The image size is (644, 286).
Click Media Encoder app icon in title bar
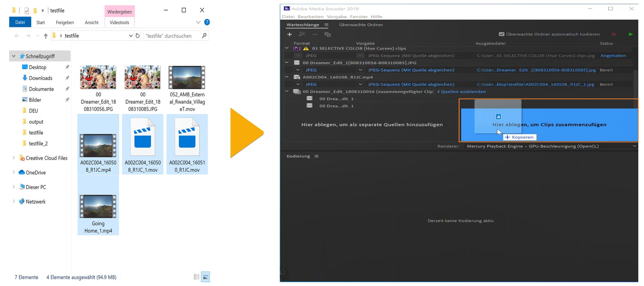[x=287, y=8]
